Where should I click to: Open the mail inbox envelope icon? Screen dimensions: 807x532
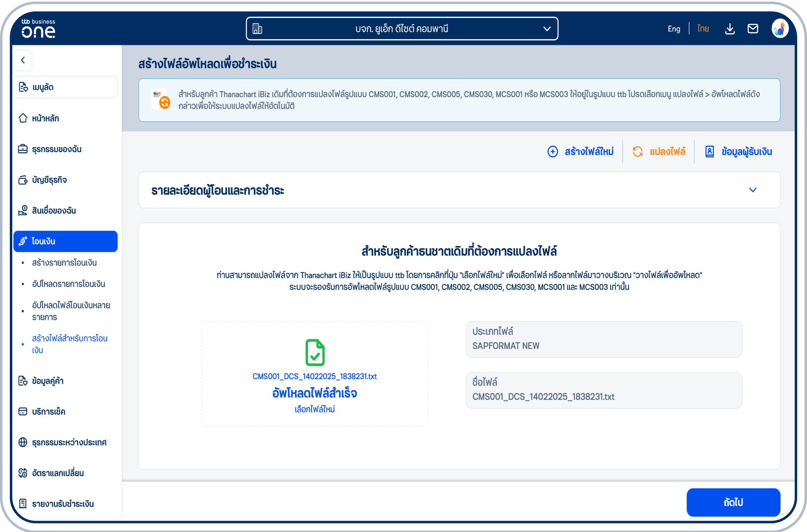(753, 28)
